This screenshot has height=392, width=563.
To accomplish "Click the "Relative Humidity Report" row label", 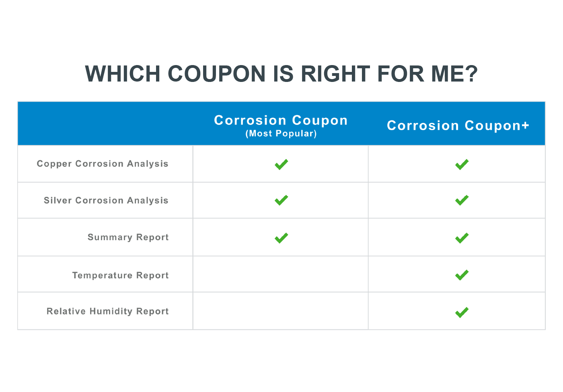I will 107,311.
